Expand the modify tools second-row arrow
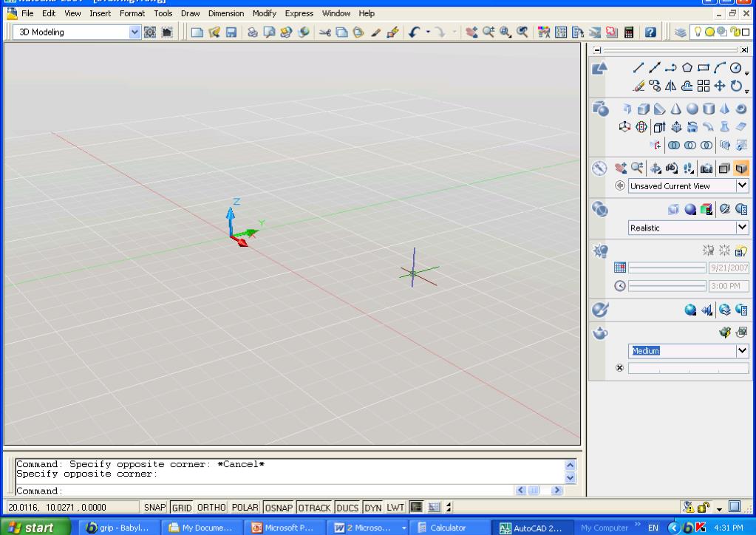 [x=747, y=91]
